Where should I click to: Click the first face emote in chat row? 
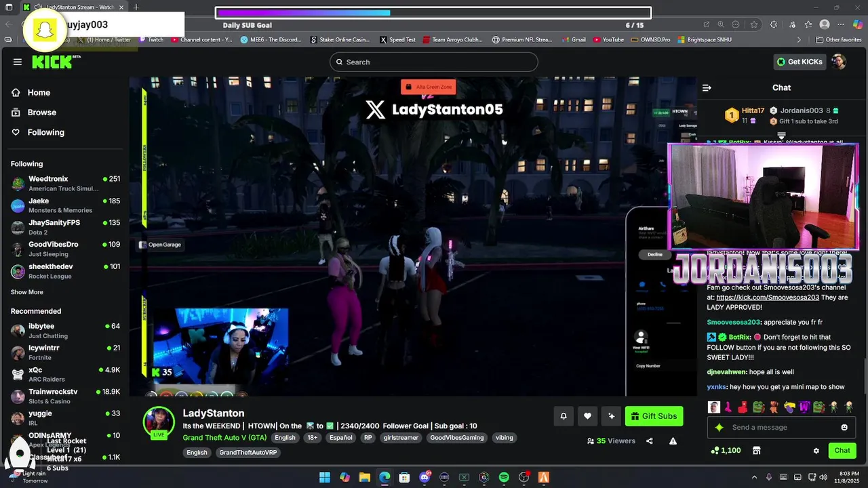click(x=714, y=407)
